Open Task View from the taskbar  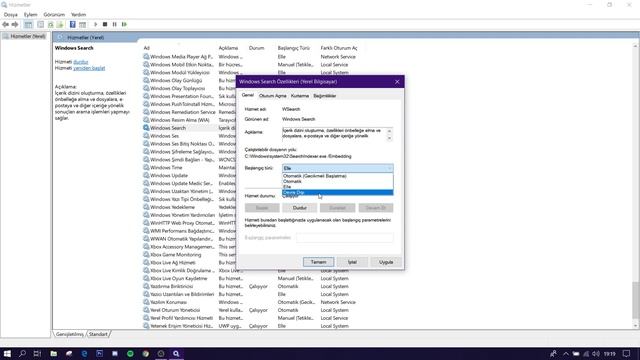pyautogui.click(x=38, y=353)
